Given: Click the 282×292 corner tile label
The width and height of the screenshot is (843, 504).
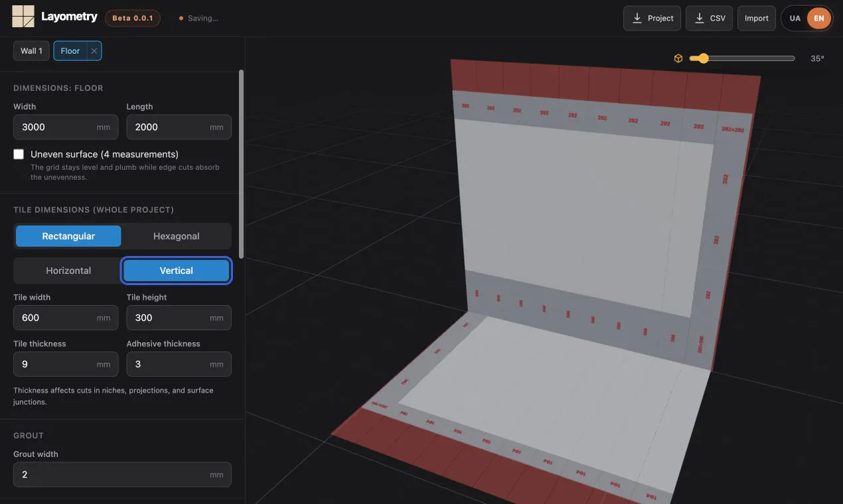Looking at the screenshot, I should [733, 130].
